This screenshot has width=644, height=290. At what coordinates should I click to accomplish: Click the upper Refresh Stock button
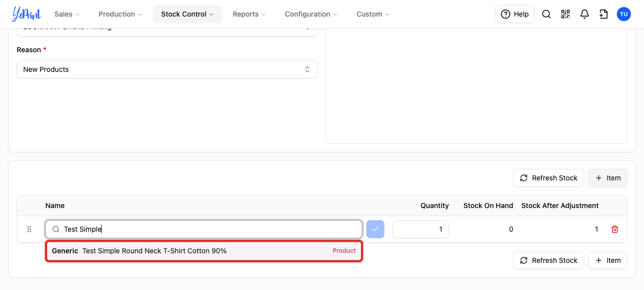tap(548, 178)
